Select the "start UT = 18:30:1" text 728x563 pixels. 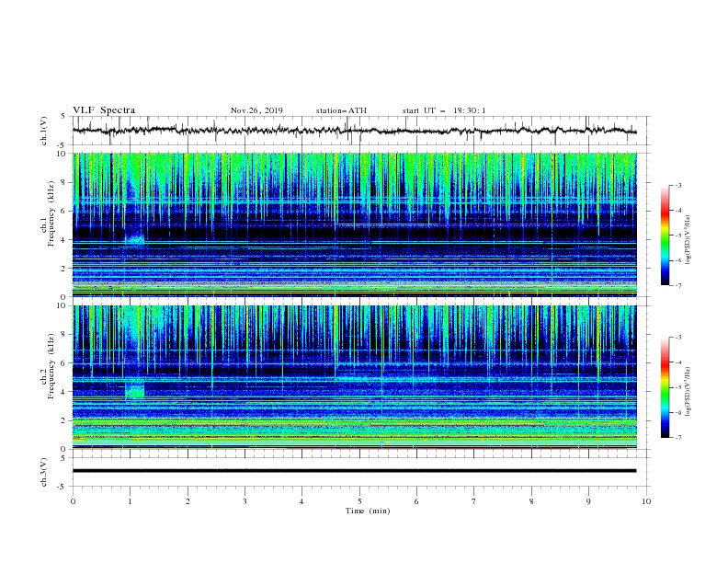[444, 110]
